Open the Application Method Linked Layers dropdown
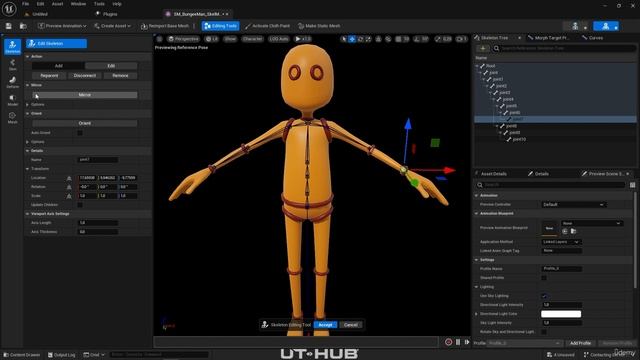The height and width of the screenshot is (360, 640). tap(561, 242)
